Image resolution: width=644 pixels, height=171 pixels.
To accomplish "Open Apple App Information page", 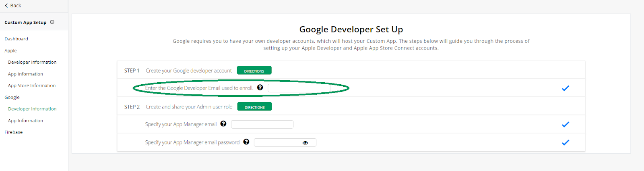I will 25,74.
